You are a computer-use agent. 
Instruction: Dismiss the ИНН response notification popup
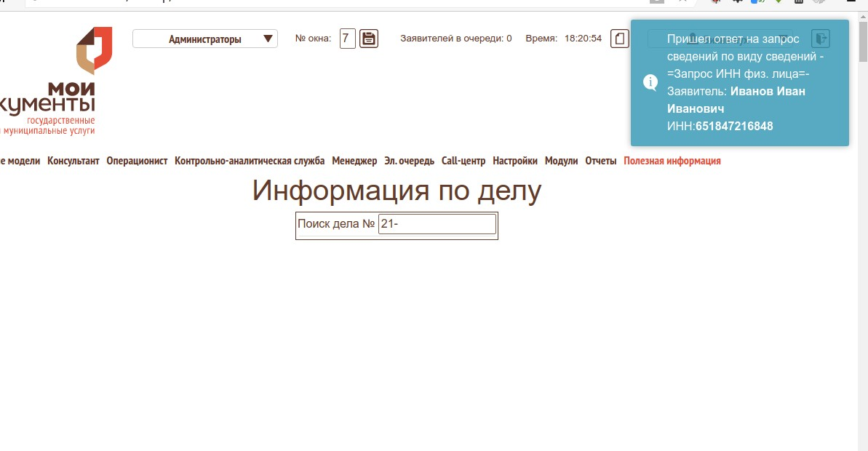[x=739, y=82]
